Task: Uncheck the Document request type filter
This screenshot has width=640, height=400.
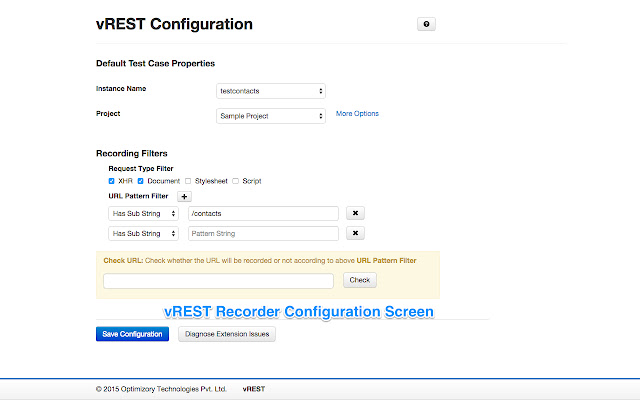Action: pos(140,181)
